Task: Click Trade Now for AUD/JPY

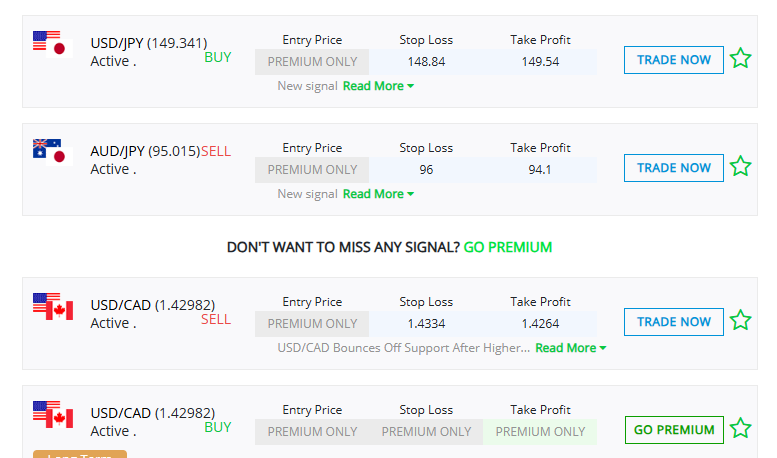Action: [673, 168]
